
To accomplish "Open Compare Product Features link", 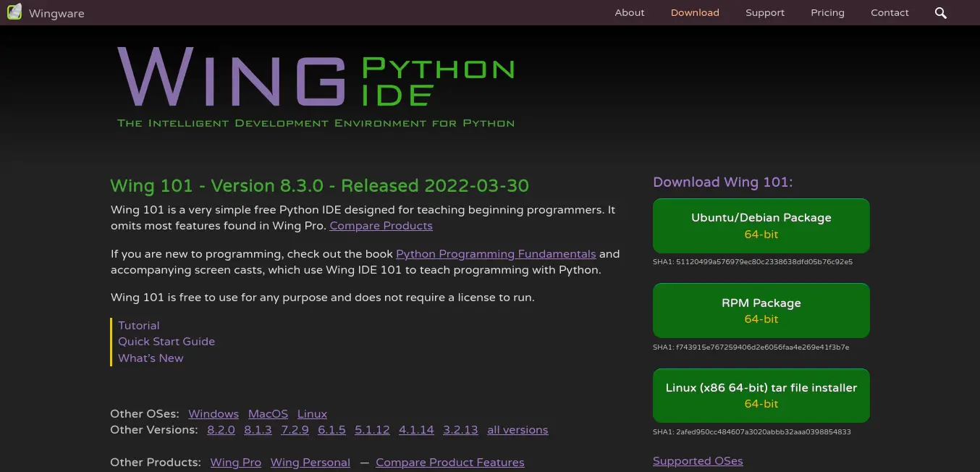I will pos(449,463).
